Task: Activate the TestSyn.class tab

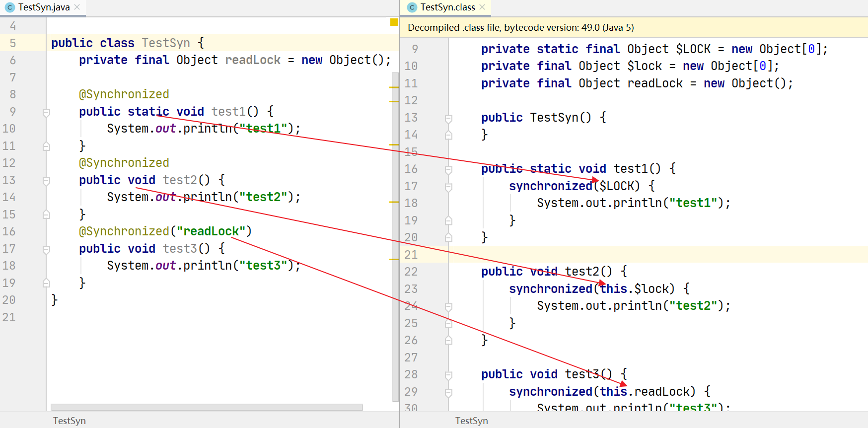Action: pos(447,7)
